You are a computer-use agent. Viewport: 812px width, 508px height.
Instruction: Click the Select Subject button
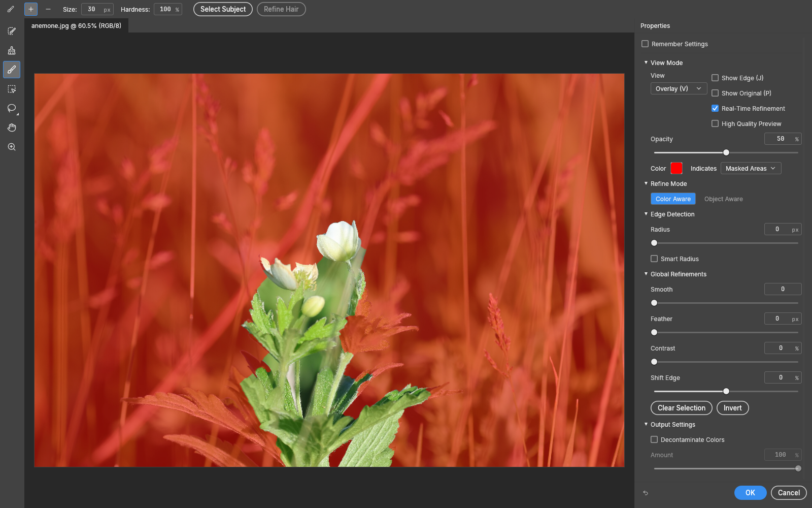(x=223, y=9)
